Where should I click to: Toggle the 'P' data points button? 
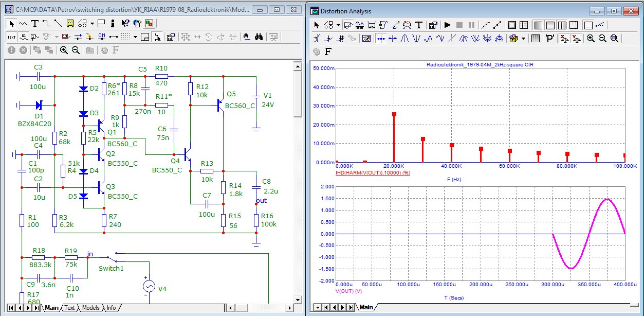[x=549, y=38]
